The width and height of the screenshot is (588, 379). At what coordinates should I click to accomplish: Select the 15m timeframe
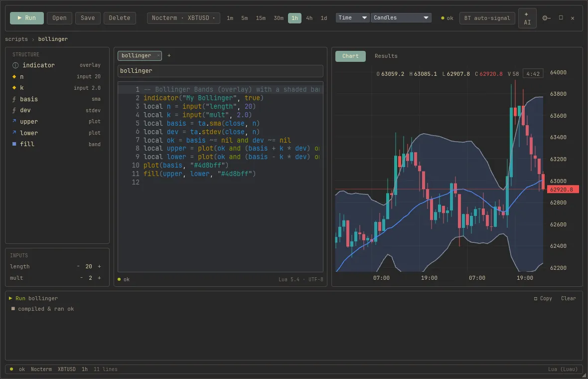pos(261,18)
